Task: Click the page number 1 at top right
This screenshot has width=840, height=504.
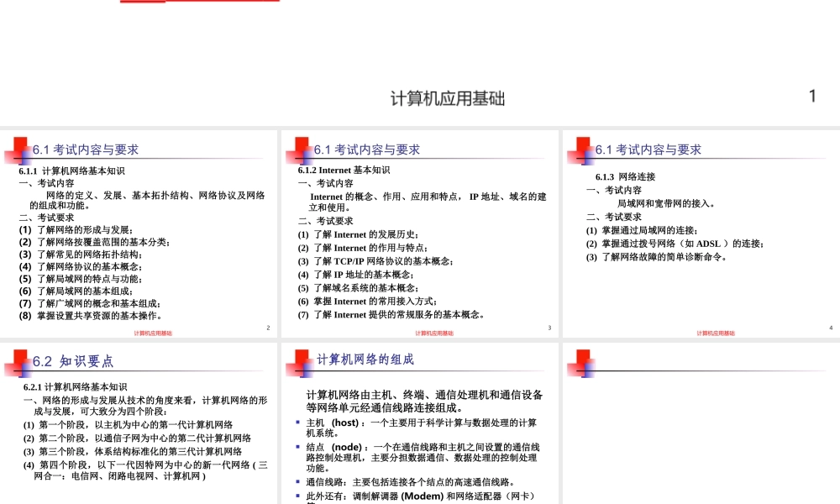Action: pos(811,95)
